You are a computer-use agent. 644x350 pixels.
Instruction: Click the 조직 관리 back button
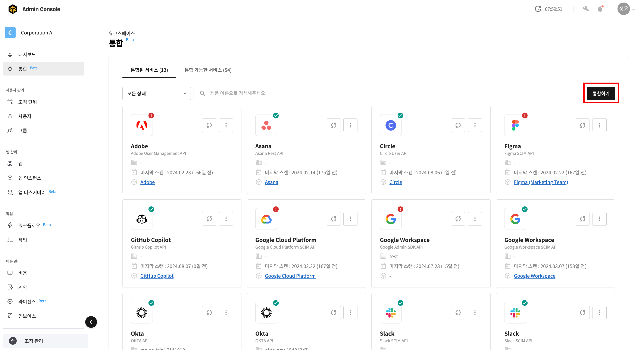34,341
